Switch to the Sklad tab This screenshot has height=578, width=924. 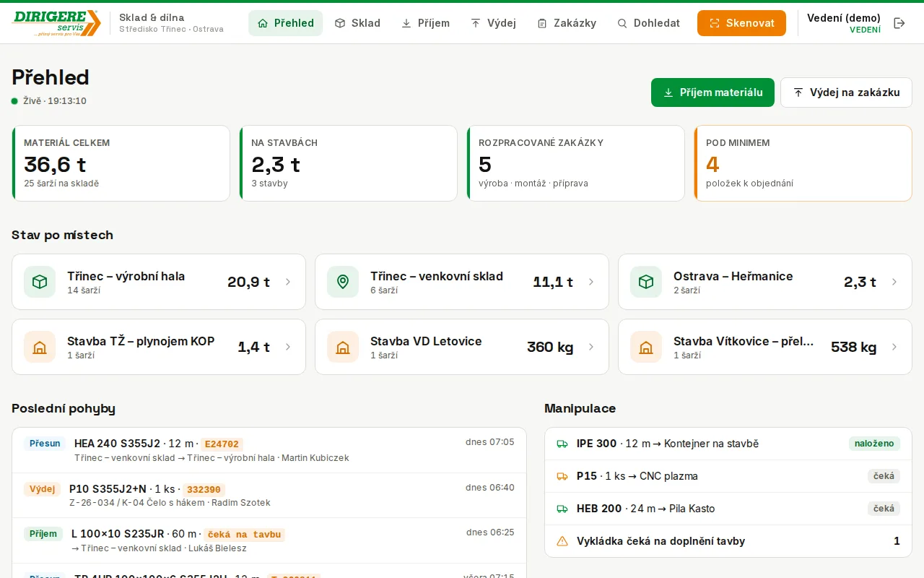[357, 23]
